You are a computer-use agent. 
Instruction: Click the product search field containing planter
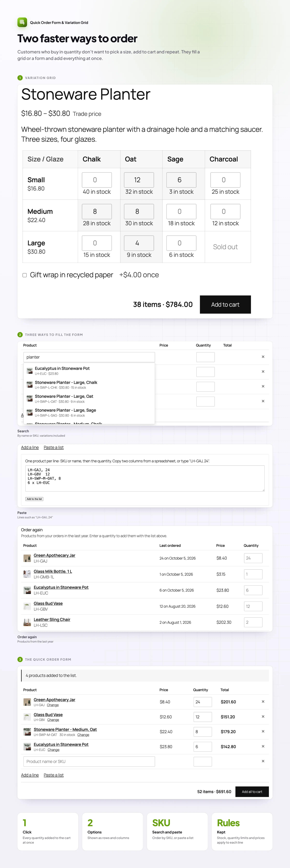pos(89,357)
